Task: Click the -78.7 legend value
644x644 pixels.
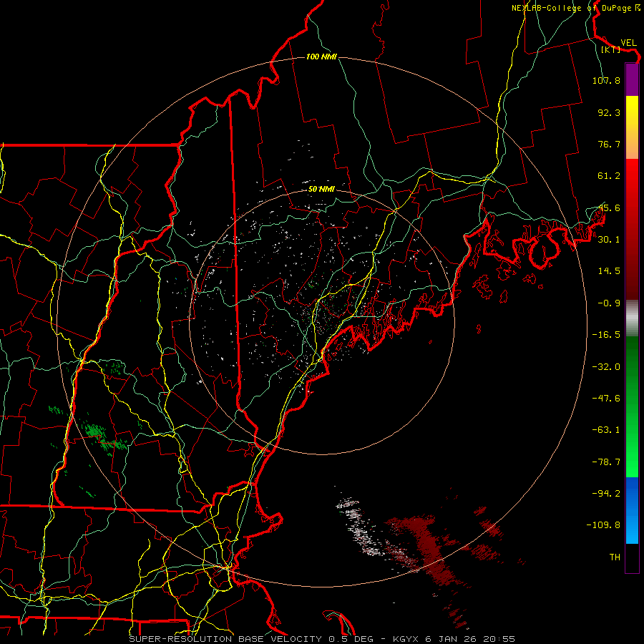Action: [x=606, y=462]
